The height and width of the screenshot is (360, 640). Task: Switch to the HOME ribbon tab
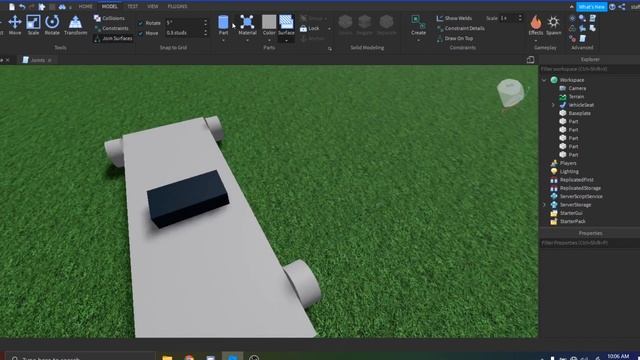pos(85,7)
